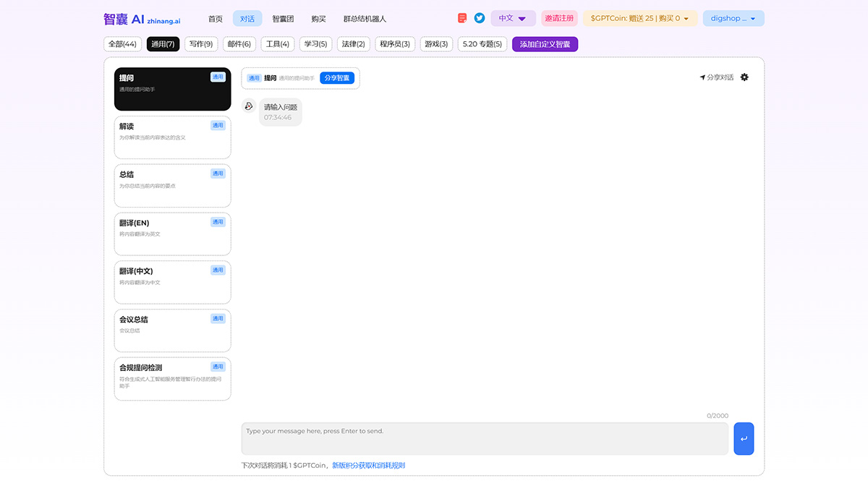Viewport: 868px width, 486px height.
Task: Select the 对话 navigation tab
Action: pos(247,17)
